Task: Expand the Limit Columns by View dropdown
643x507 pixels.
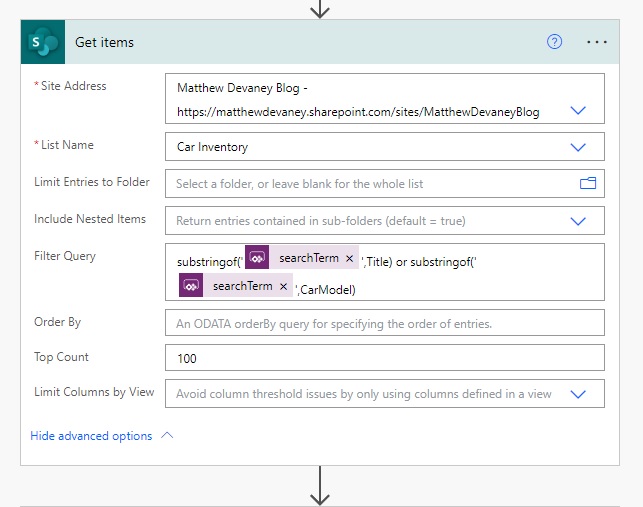Action: tap(578, 394)
